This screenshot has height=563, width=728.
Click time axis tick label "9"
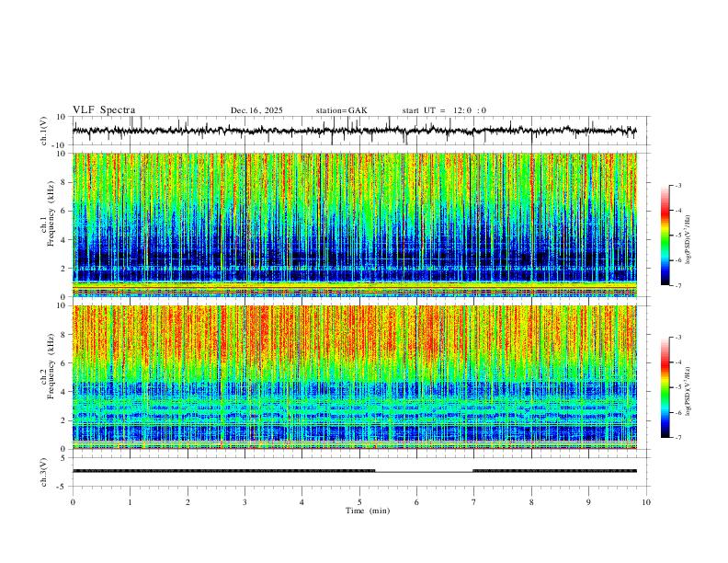coord(588,502)
